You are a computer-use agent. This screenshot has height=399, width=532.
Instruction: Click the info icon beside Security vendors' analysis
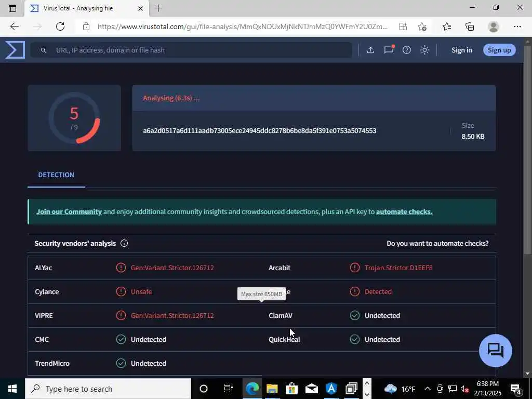[124, 243]
